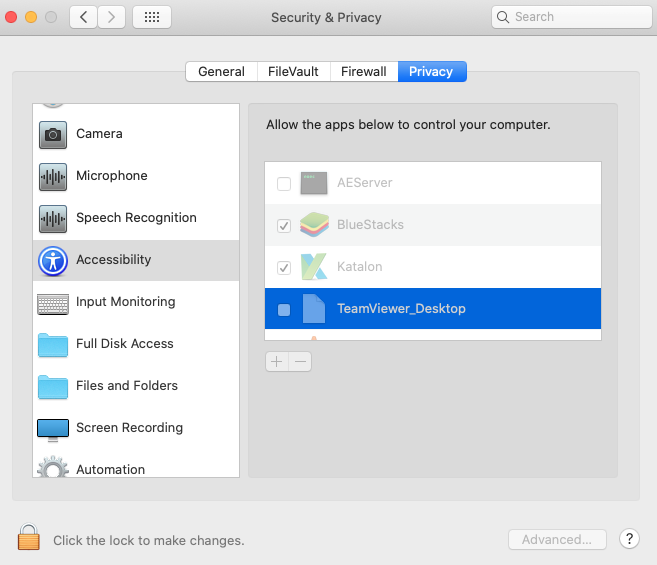
Task: Click the BlueStacks app icon
Action: 314,225
